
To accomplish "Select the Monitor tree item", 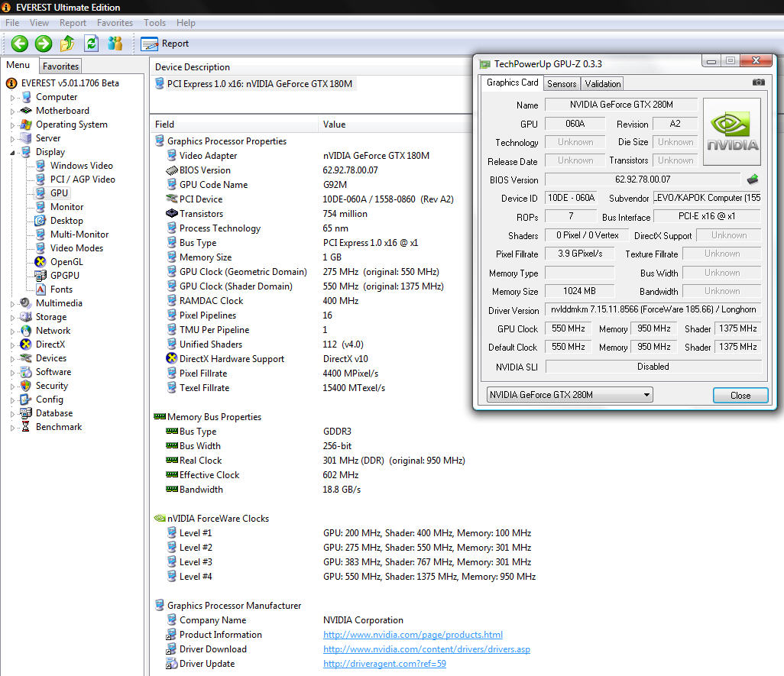I will coord(66,207).
